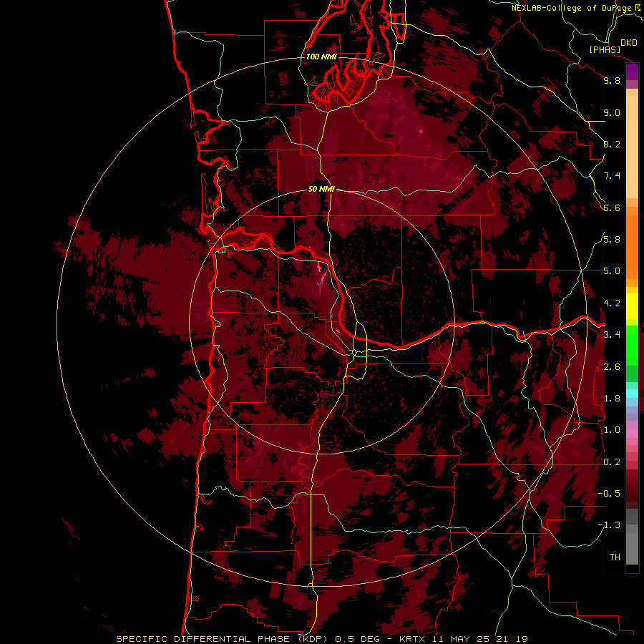
Task: Click the 2.6 scale value
Action: click(612, 367)
